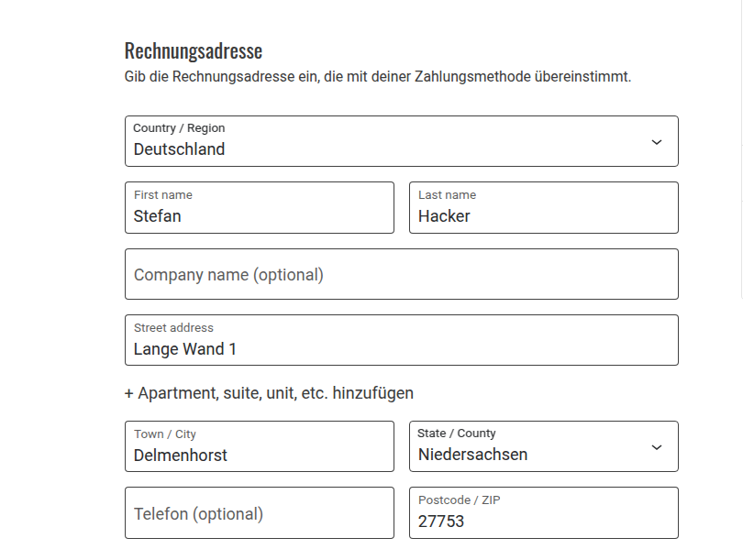Click the chevron arrow in Country / Region
The image size is (743, 560).
[x=656, y=142]
